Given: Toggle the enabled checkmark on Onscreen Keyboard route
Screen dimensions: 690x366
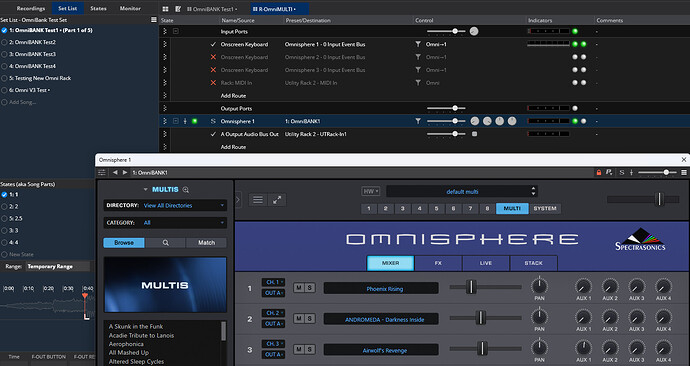Looking at the screenshot, I should click(213, 44).
